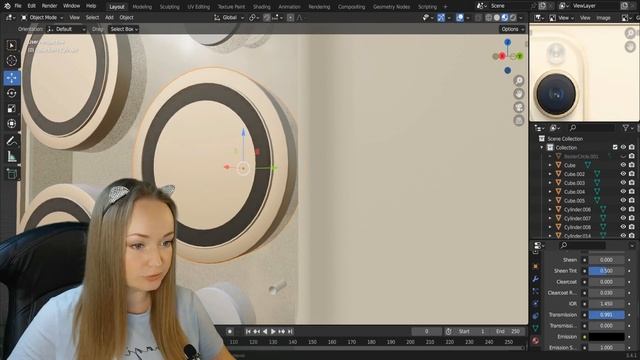Disable Cube.004 in renders
The width and height of the screenshot is (640, 360).
632,191
